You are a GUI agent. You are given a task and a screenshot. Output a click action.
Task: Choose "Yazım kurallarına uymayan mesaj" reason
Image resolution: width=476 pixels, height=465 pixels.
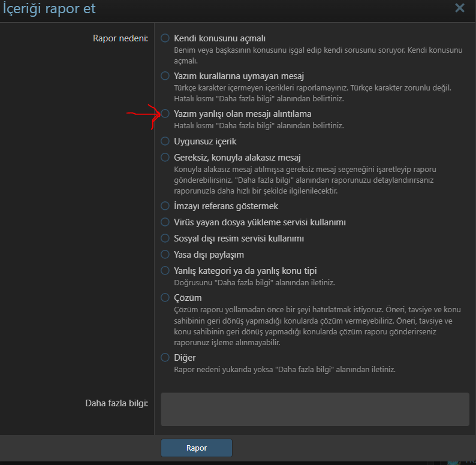coord(165,76)
